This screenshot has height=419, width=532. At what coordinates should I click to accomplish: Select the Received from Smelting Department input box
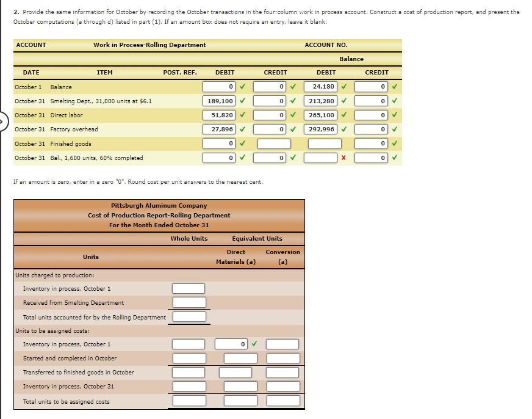pos(189,302)
